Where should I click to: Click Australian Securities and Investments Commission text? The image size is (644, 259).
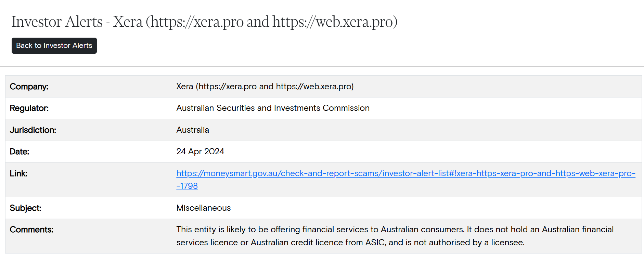coord(273,108)
